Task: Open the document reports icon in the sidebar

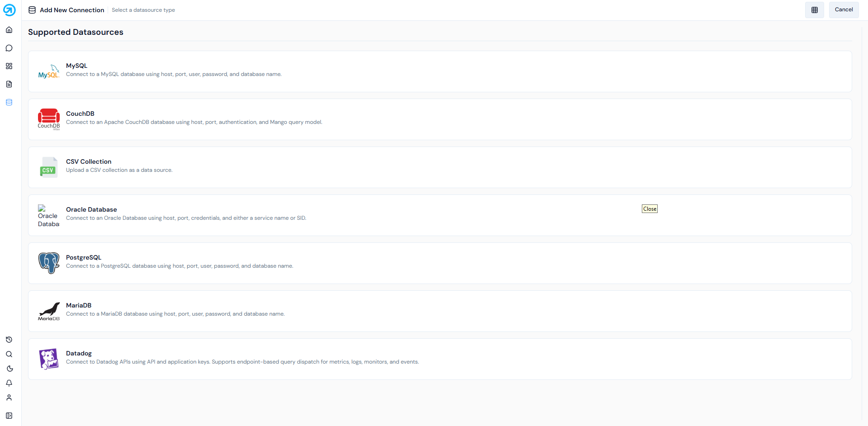Action: (9, 84)
